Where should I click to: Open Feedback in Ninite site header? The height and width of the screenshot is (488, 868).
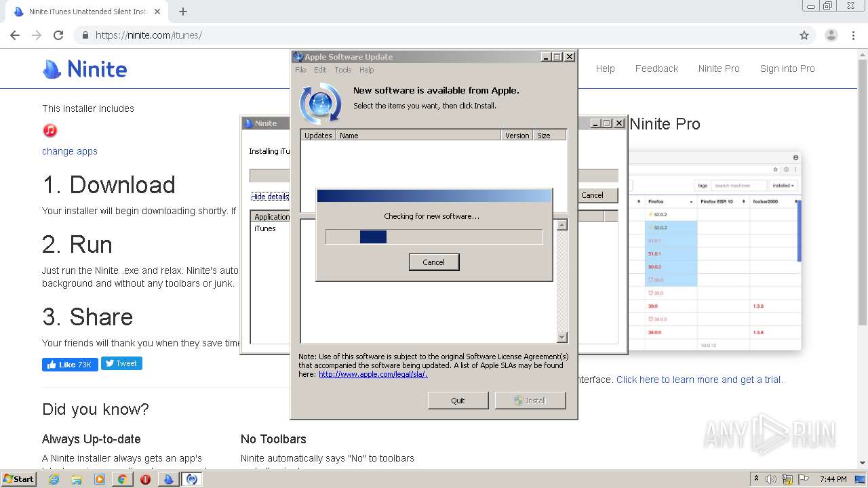[656, 68]
